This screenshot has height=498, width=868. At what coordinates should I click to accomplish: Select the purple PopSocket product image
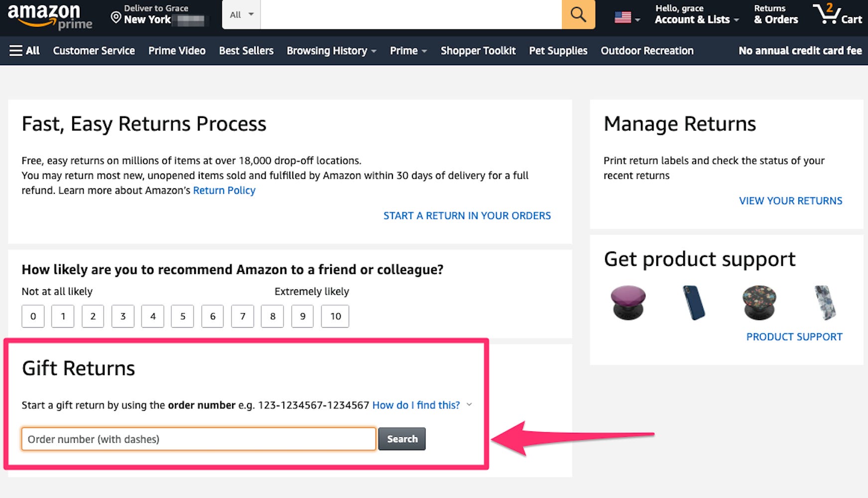click(628, 302)
